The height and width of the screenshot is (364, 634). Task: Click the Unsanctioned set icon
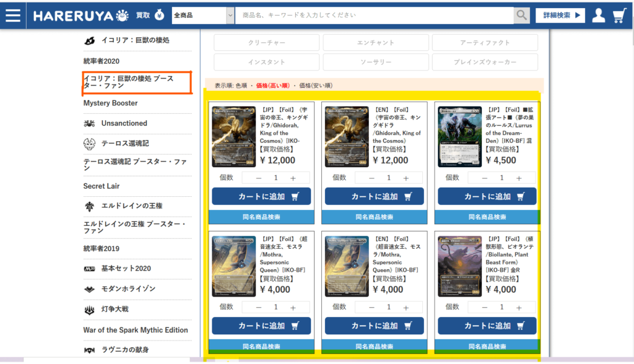(89, 123)
